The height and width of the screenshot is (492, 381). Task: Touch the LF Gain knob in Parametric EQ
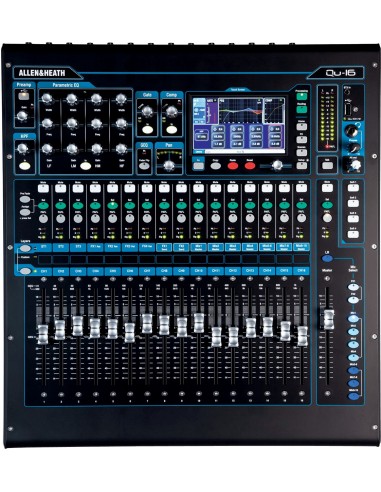47,148
